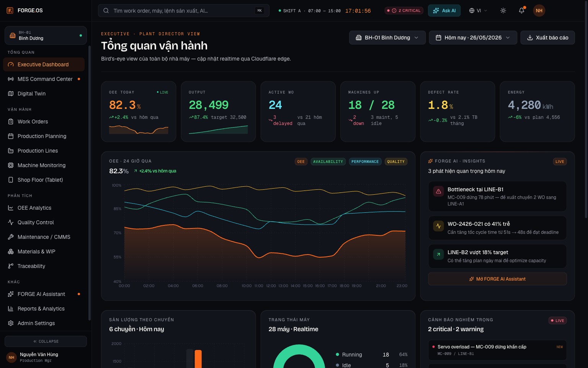Image resolution: width=588 pixels, height=368 pixels.
Task: Toggle the light/dark theme sun icon
Action: 503,11
